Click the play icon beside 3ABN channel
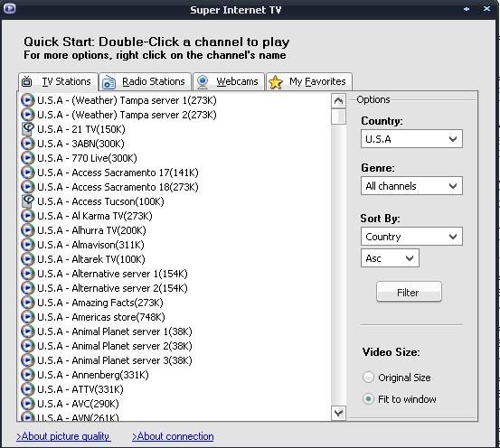The height and width of the screenshot is (448, 500). tap(27, 144)
